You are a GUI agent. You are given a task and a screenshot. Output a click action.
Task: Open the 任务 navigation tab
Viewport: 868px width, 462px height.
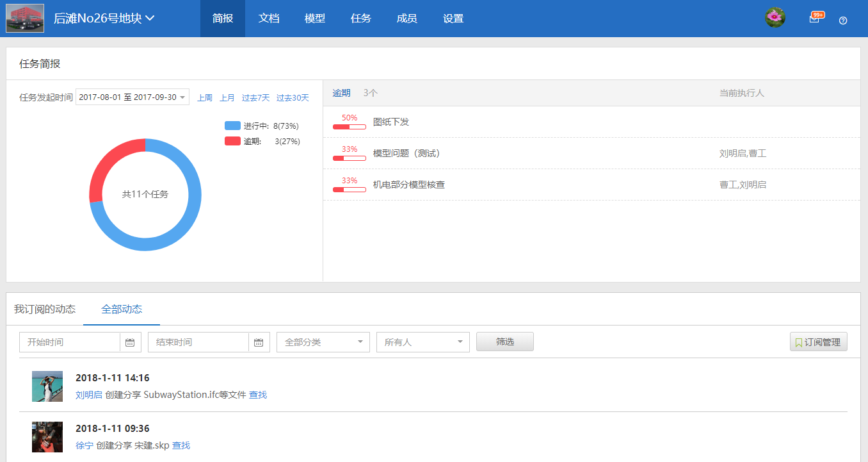tap(361, 19)
